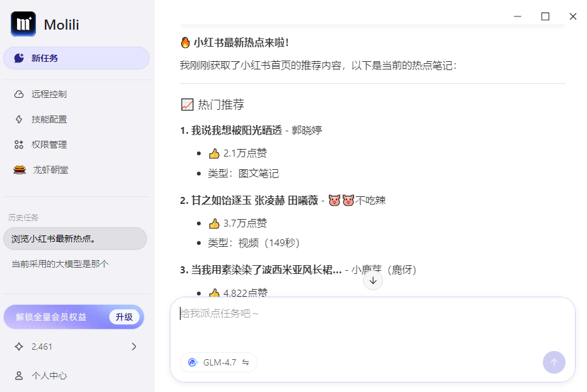Click the 升级 upgrade button
The width and height of the screenshot is (587, 392).
click(124, 317)
